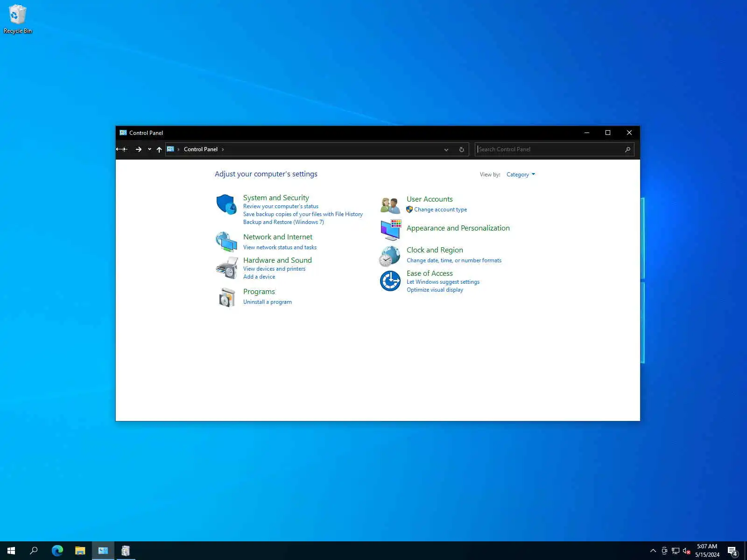
Task: Open Ease of Access category
Action: 430,273
